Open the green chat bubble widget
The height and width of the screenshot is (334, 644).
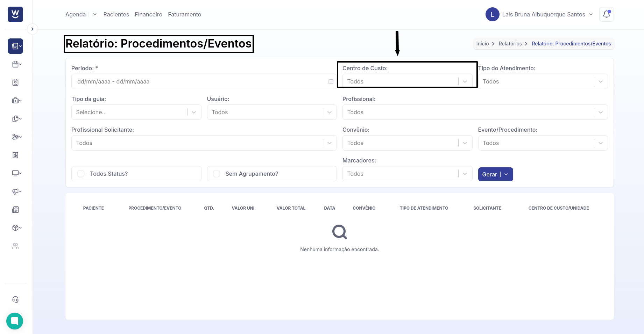15,321
